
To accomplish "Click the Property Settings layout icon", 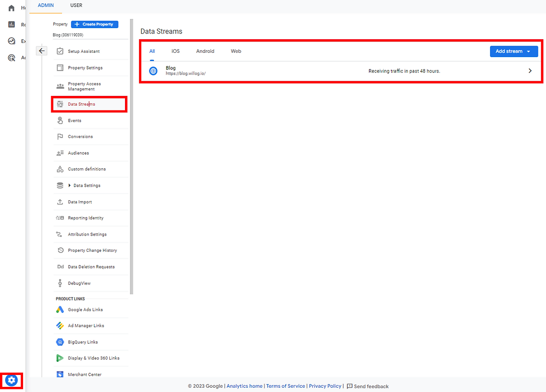I will pyautogui.click(x=60, y=68).
